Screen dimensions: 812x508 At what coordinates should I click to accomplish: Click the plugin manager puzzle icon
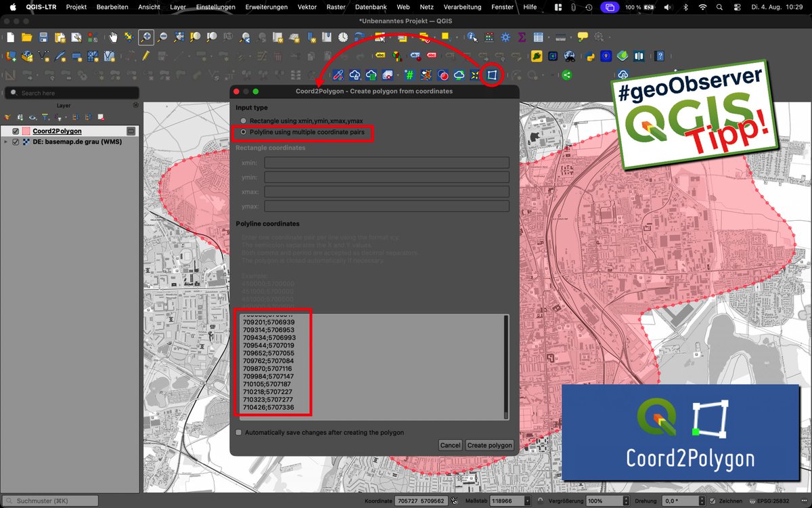pos(537,56)
